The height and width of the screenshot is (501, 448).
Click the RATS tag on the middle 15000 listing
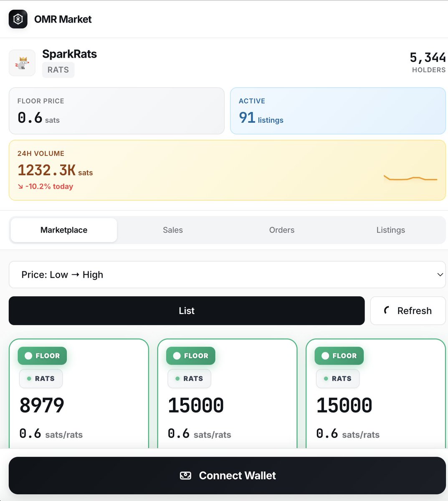[190, 379]
